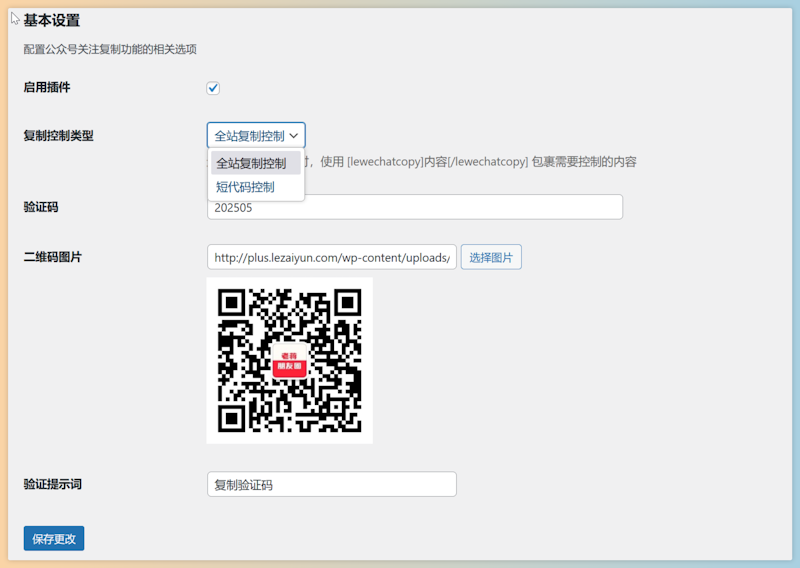Viewport: 800px width, 568px height.
Task: Click the 验证码 label
Action: click(x=41, y=207)
